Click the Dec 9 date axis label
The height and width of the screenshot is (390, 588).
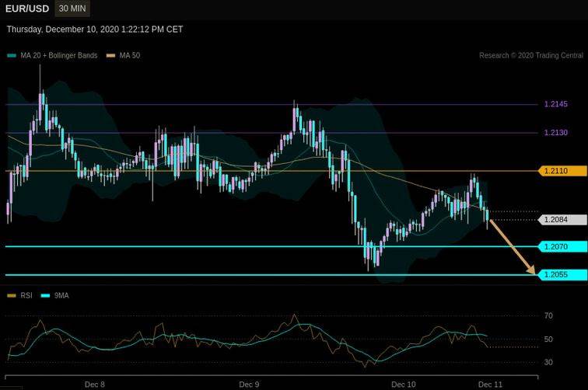[249, 385]
